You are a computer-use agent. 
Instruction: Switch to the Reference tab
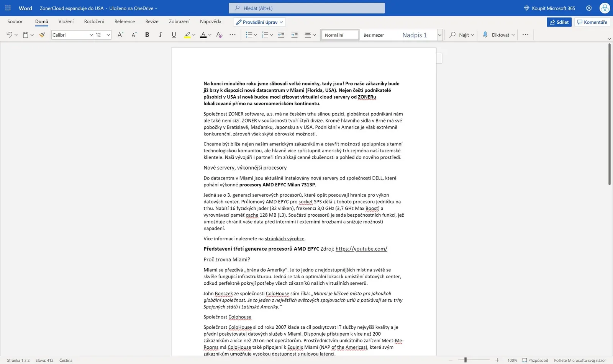125,21
